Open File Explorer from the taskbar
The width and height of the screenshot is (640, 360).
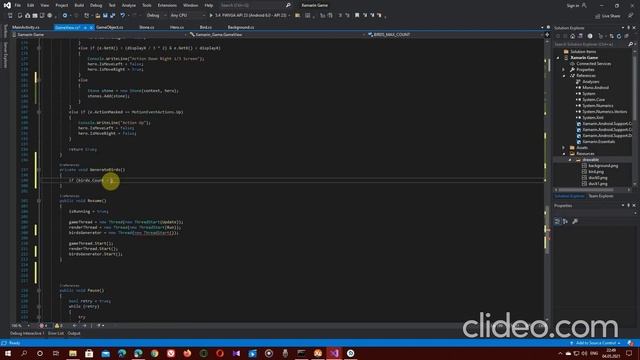click(x=73, y=353)
